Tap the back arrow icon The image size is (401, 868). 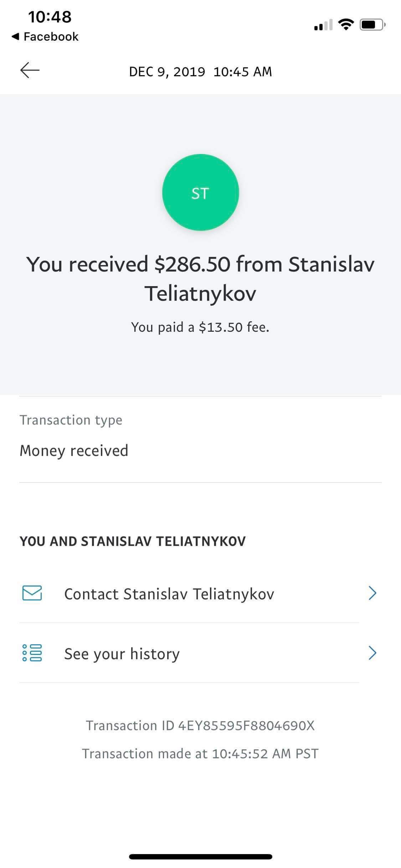(30, 70)
